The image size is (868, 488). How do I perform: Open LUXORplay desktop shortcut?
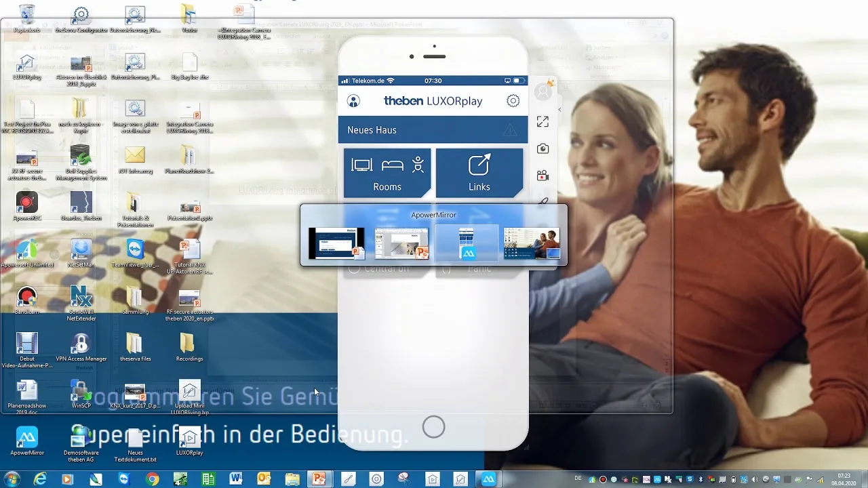pos(189,441)
